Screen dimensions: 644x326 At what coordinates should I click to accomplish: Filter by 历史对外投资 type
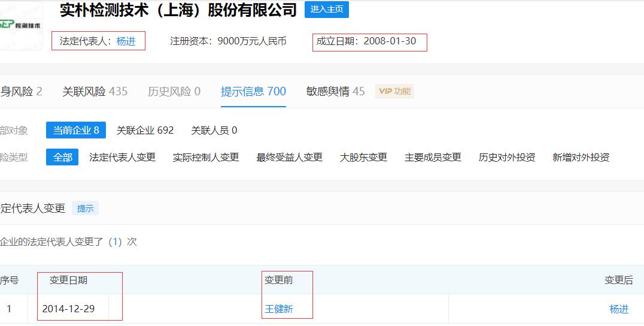point(507,157)
